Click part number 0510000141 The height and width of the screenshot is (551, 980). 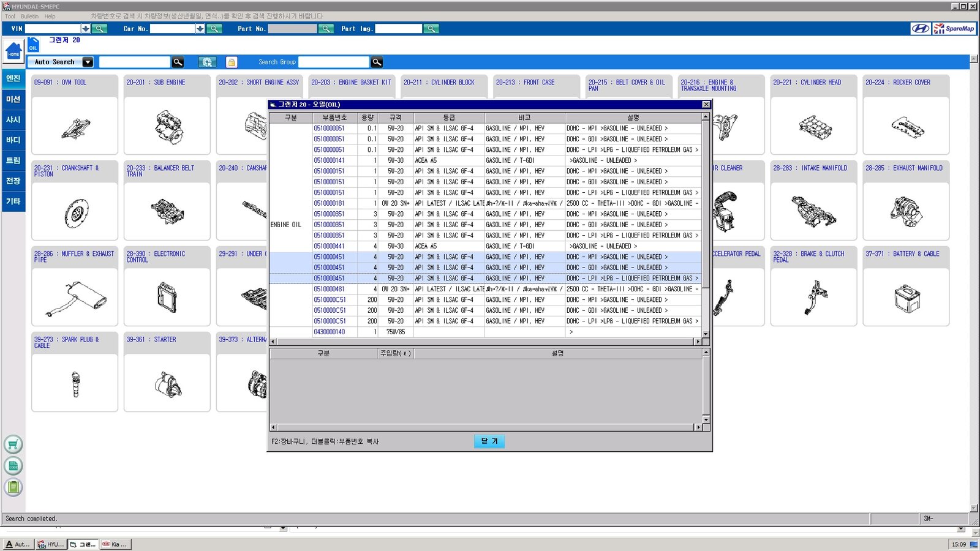tap(330, 160)
